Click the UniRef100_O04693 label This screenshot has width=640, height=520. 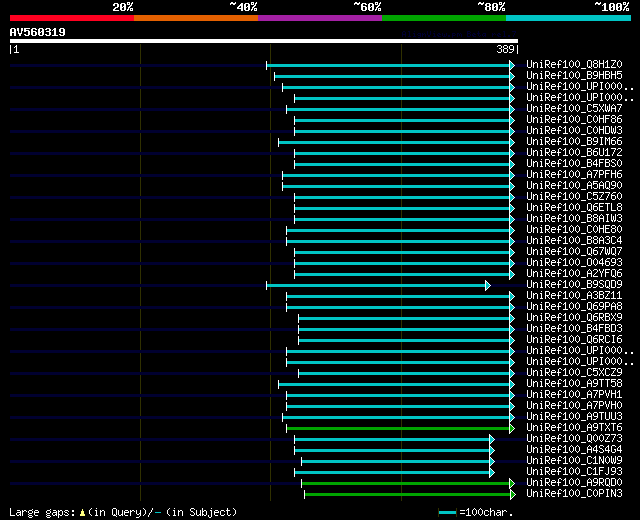point(574,263)
